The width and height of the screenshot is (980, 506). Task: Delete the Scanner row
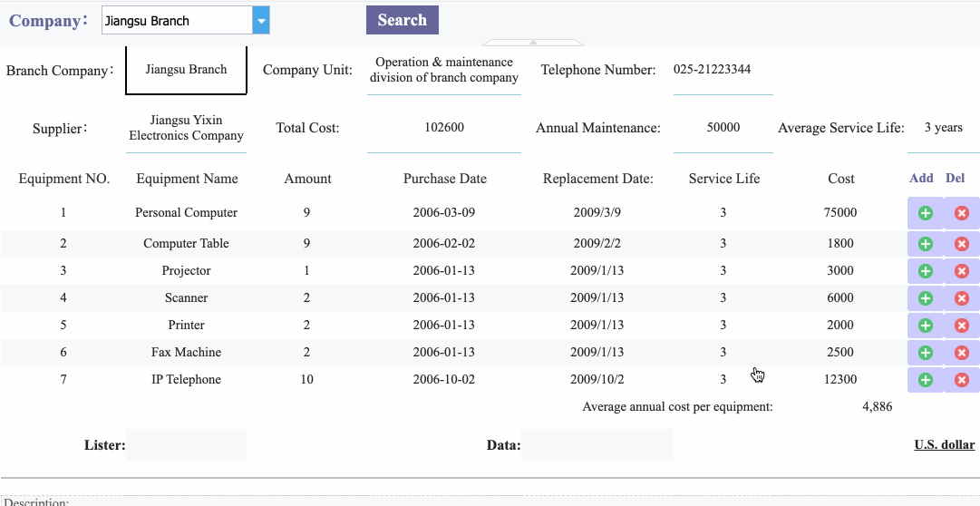961,298
